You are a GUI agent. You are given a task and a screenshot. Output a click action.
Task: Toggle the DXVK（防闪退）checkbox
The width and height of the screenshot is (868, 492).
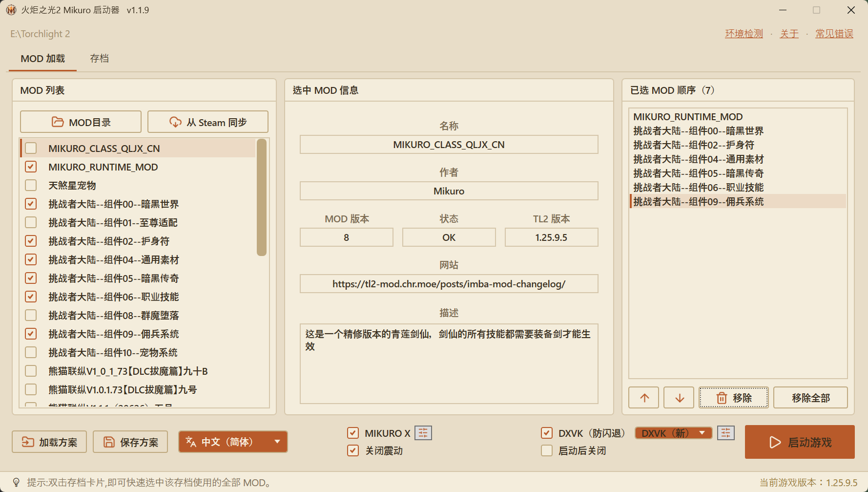(x=547, y=433)
